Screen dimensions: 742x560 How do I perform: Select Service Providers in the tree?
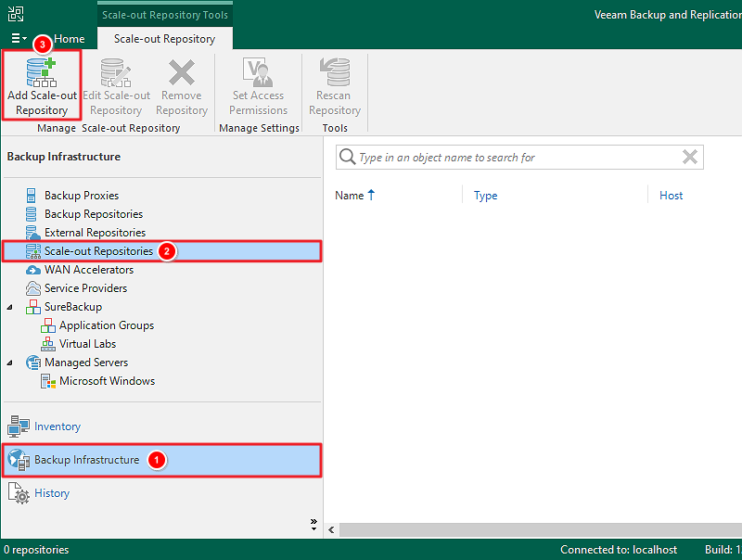[x=87, y=287]
